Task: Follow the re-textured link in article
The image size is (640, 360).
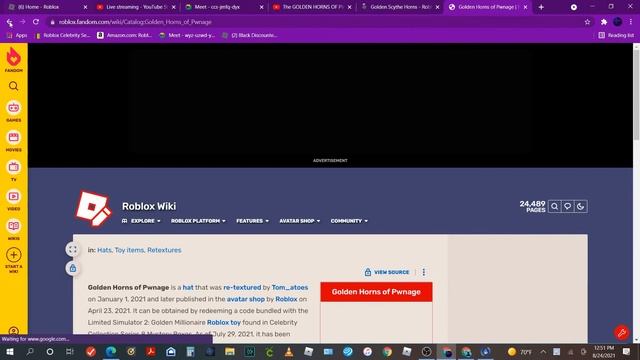Action: click(242, 287)
